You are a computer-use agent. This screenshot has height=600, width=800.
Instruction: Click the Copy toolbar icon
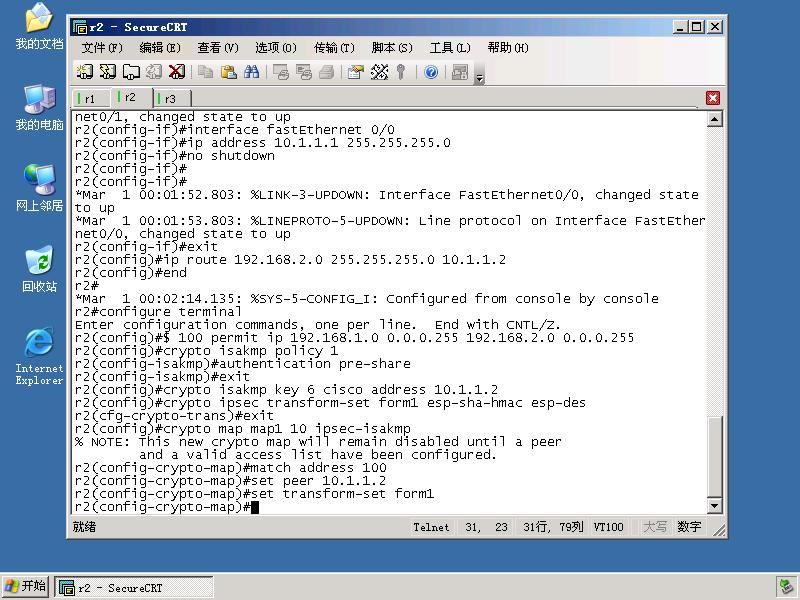click(206, 72)
